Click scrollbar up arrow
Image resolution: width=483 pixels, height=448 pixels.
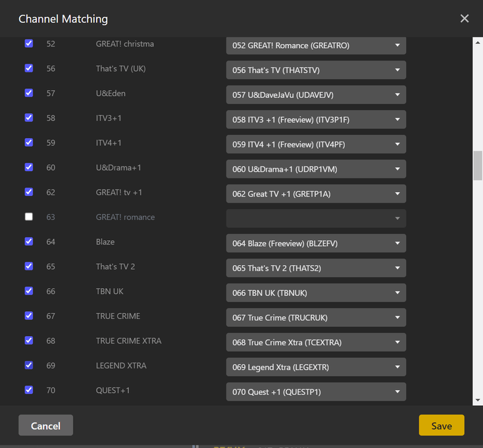pyautogui.click(x=478, y=43)
